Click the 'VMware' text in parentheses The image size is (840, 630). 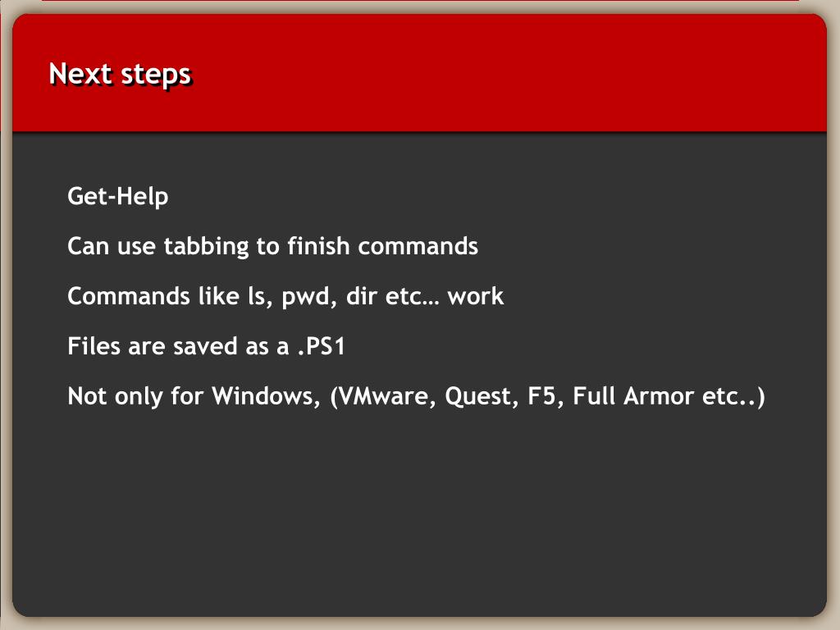tap(384, 396)
